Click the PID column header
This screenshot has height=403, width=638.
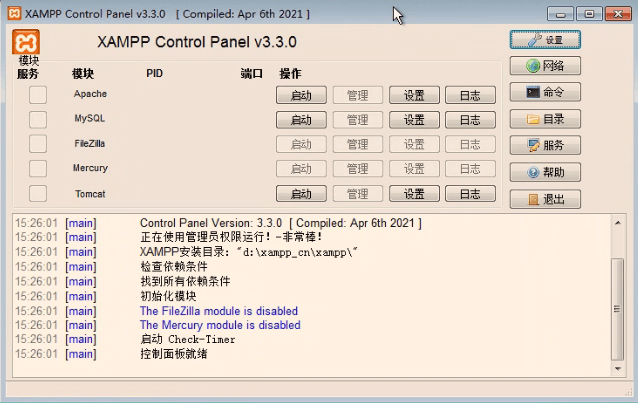tap(155, 74)
